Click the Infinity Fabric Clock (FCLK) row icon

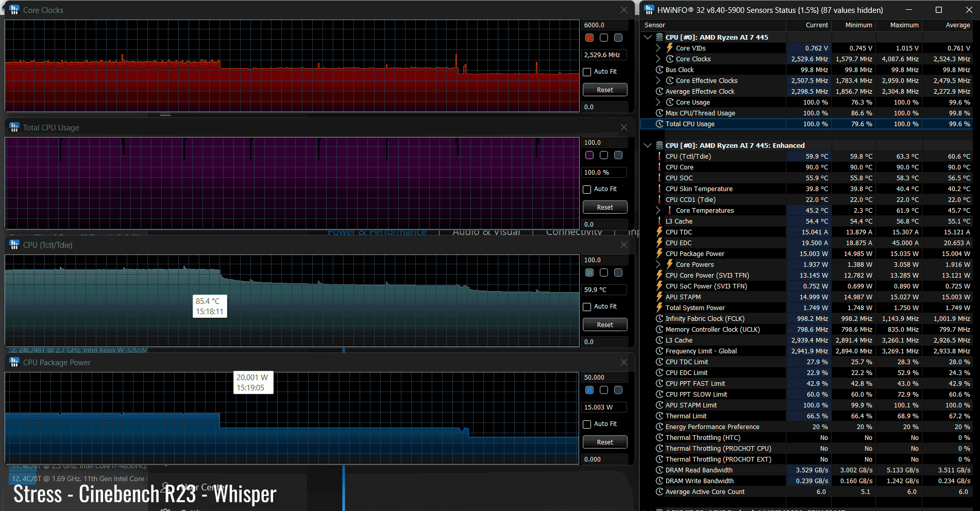pyautogui.click(x=659, y=318)
